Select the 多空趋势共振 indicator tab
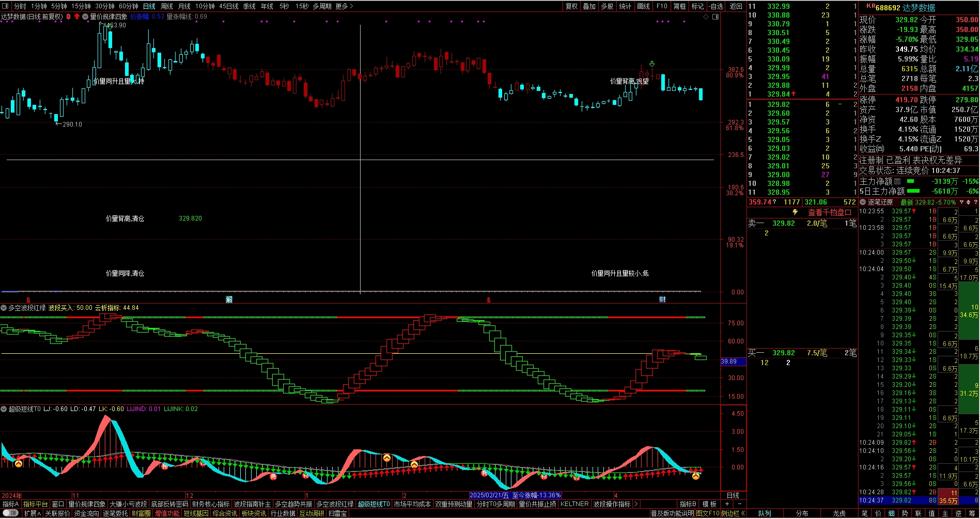This screenshot has height=519, width=980. point(293,504)
